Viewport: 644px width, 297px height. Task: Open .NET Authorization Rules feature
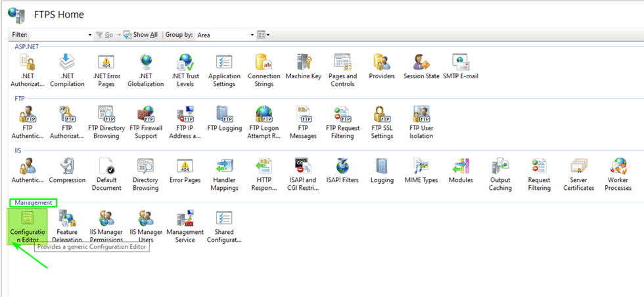pos(27,70)
